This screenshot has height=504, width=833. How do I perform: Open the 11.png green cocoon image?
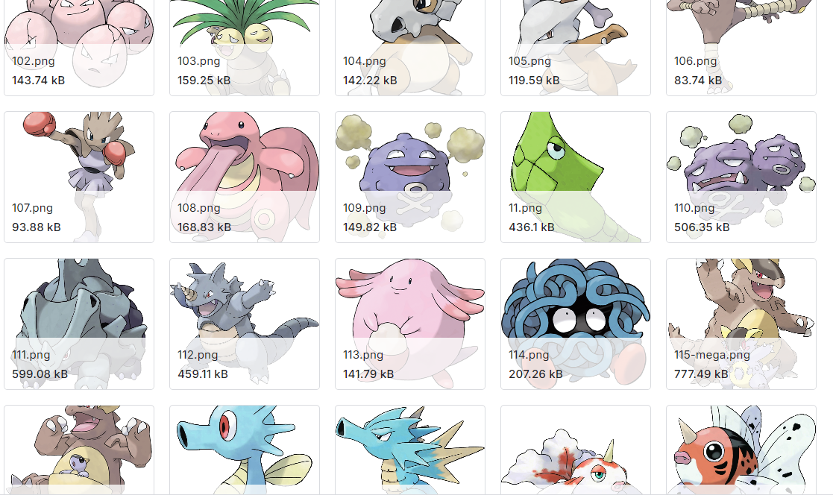pyautogui.click(x=575, y=177)
